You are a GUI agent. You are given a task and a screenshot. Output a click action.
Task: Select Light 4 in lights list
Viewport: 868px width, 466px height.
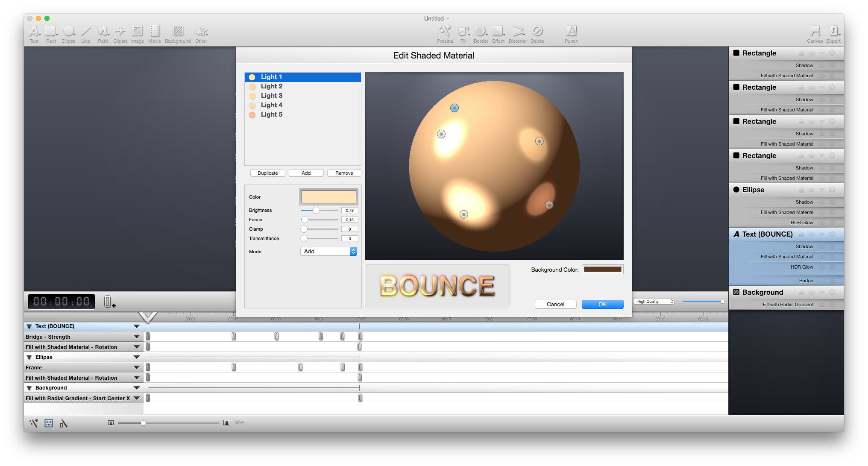(x=303, y=105)
